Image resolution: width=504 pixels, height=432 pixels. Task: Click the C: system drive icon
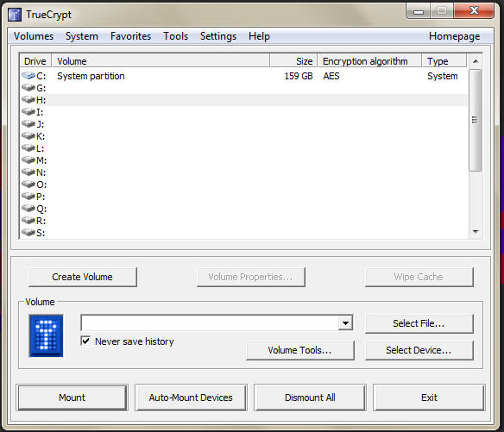pyautogui.click(x=28, y=76)
